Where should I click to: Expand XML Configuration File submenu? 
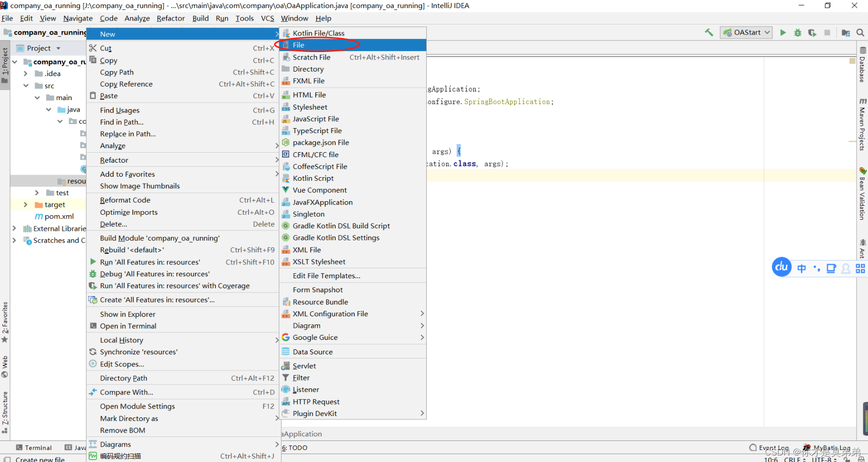[353, 314]
